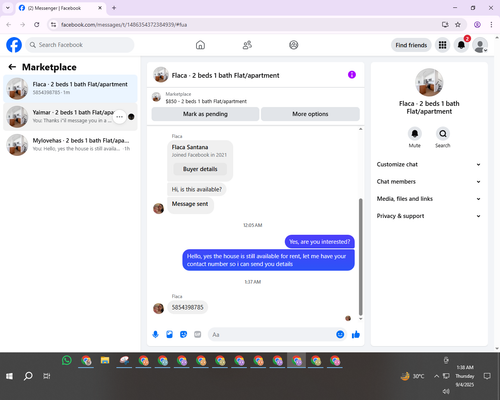The height and width of the screenshot is (400, 500).
Task: Bookmark this page with the star icon
Action: click(x=458, y=25)
